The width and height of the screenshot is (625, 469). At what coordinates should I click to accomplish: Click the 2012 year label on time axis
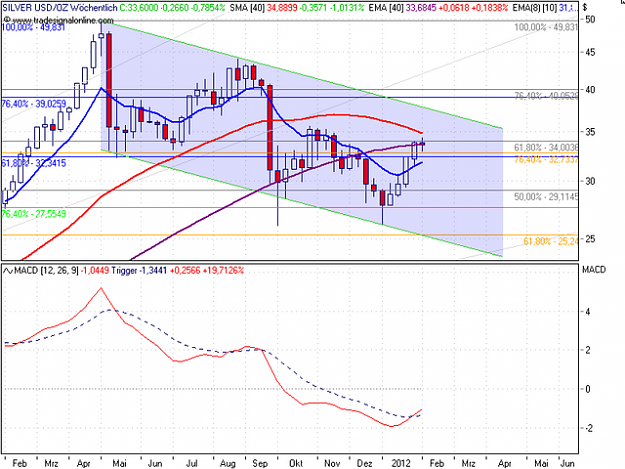tap(401, 463)
